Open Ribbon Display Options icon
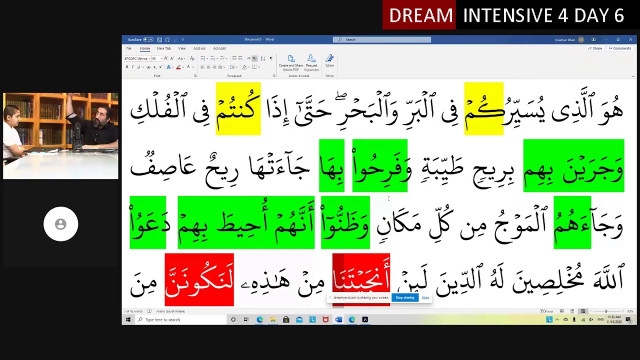Screen dimensions: 640x360 593,40
